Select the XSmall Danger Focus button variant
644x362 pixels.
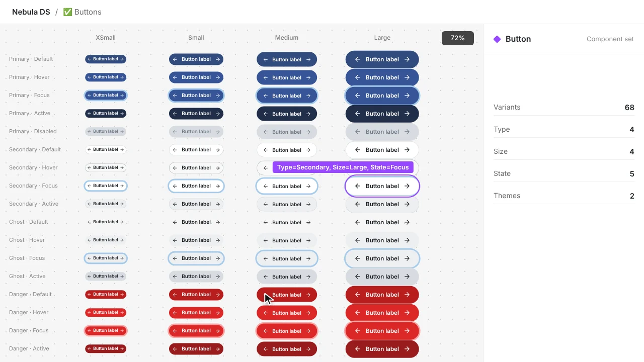(106, 330)
